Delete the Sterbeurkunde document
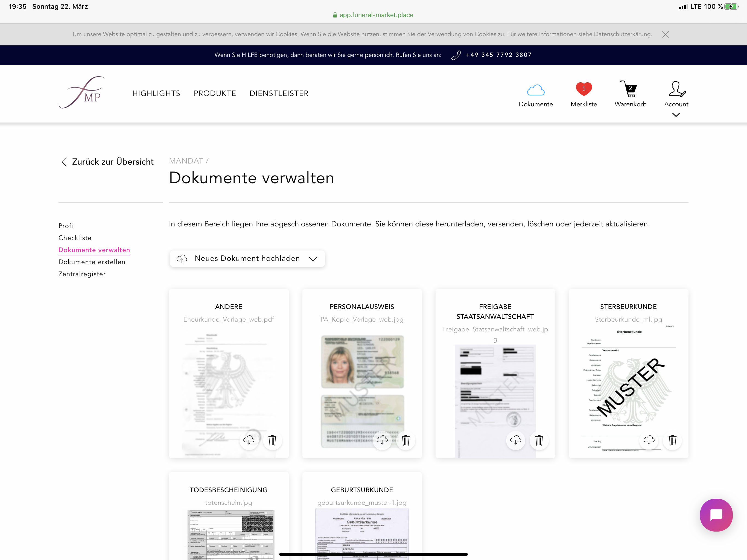Screen dimensions: 747x560 [x=672, y=440]
